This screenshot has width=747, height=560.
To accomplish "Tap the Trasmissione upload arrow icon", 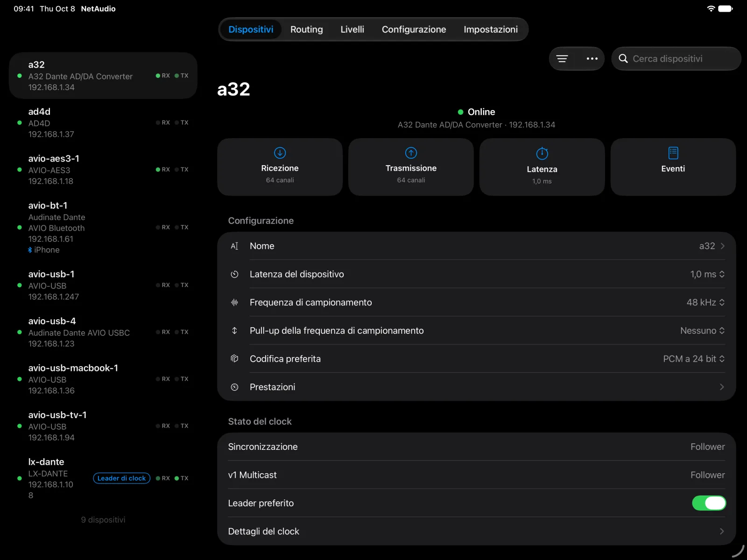I will 411,153.
